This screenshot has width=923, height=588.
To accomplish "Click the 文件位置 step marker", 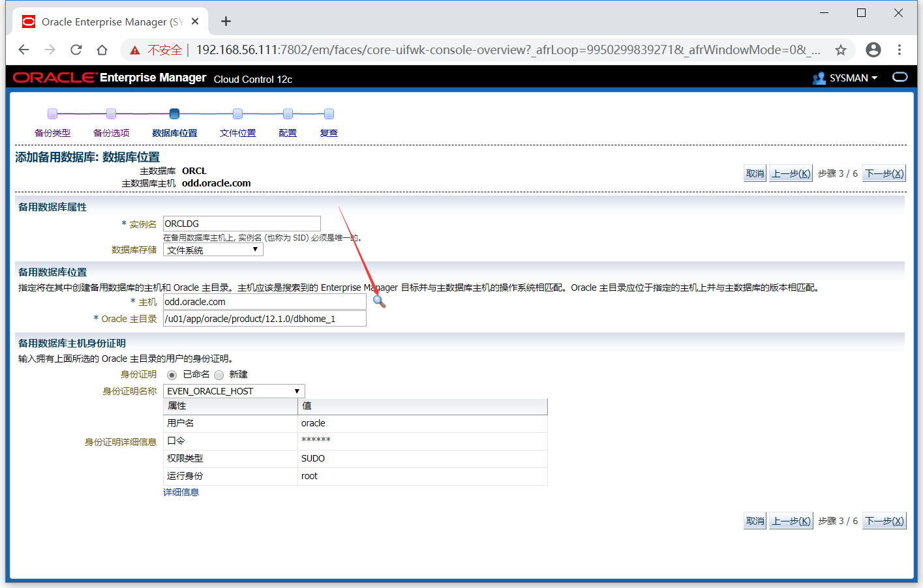I will pyautogui.click(x=237, y=113).
